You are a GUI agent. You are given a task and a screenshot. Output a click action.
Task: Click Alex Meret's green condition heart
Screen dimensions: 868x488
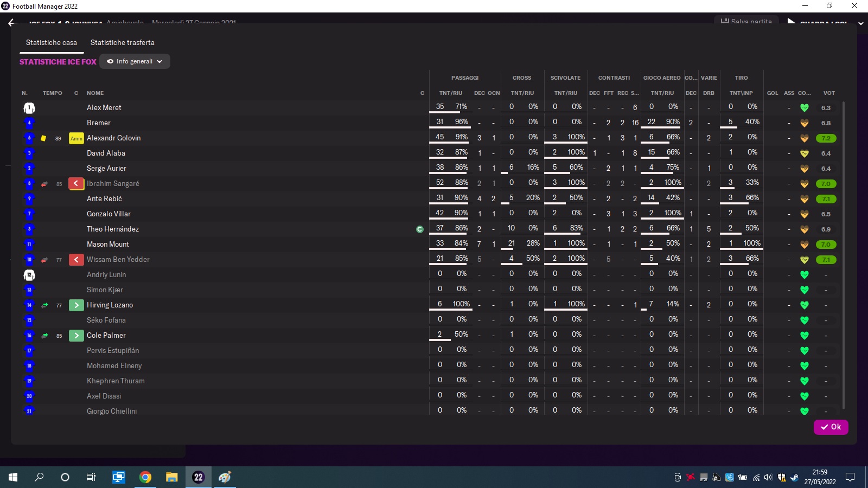(805, 108)
